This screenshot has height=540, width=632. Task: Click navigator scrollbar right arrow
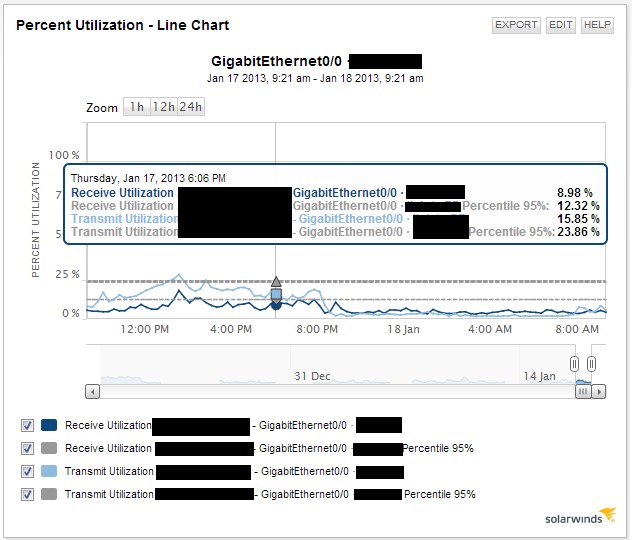(x=599, y=392)
